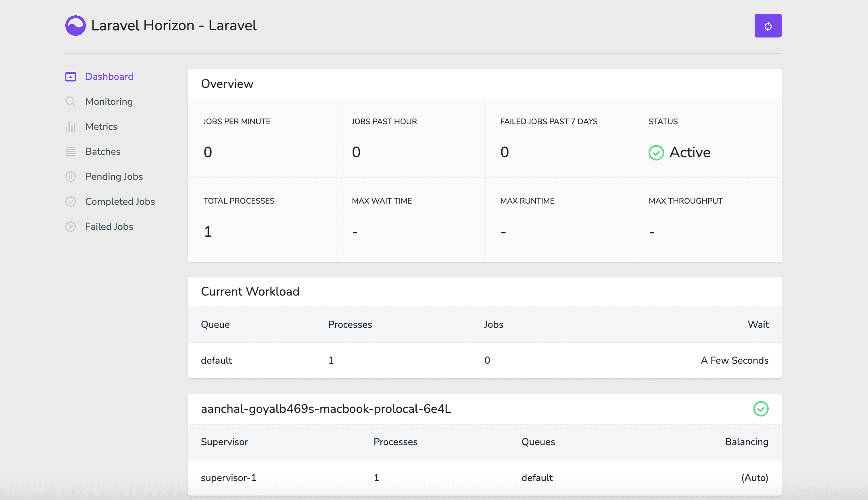868x500 pixels.
Task: Click the A Few Seconds wait value
Action: pyautogui.click(x=734, y=360)
